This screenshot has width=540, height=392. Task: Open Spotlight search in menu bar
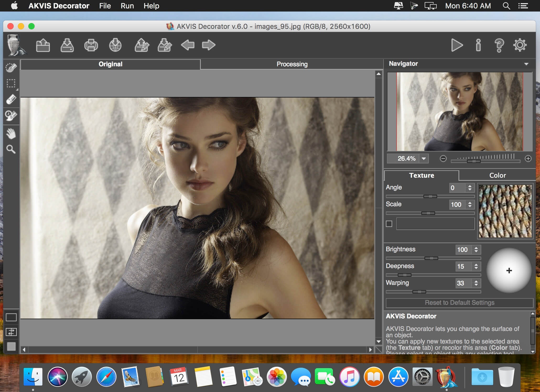click(506, 6)
